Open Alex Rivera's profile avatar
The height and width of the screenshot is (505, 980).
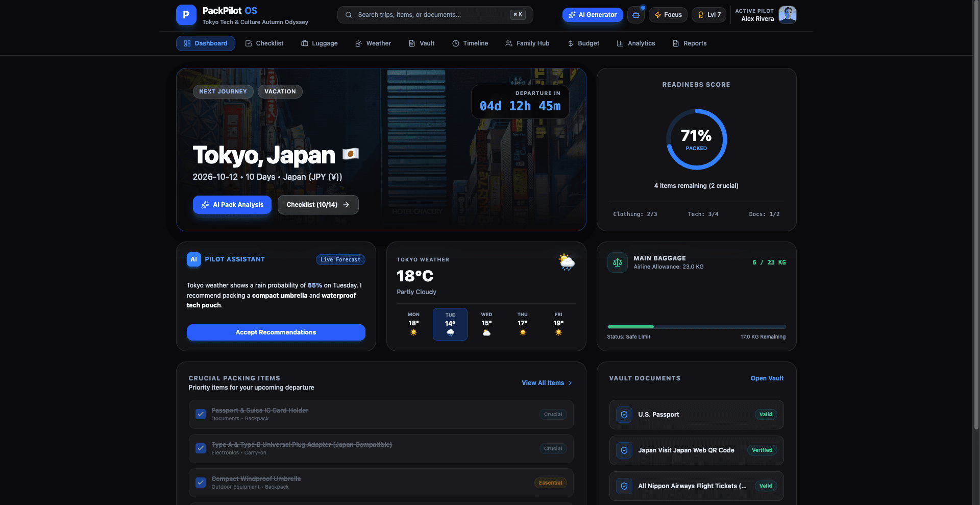coord(788,15)
